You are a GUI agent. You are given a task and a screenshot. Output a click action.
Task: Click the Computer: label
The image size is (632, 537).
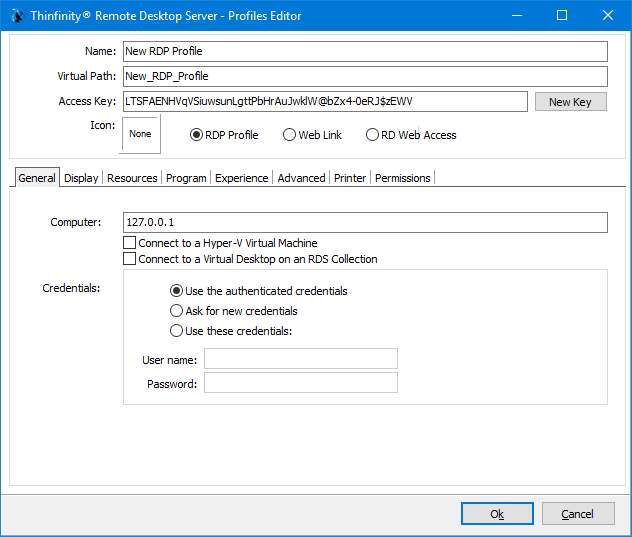point(76,222)
